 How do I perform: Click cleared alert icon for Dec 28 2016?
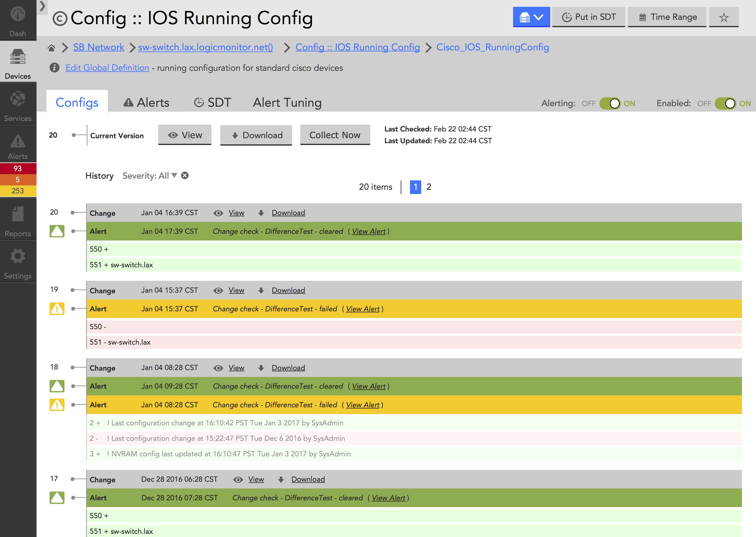pyautogui.click(x=57, y=497)
